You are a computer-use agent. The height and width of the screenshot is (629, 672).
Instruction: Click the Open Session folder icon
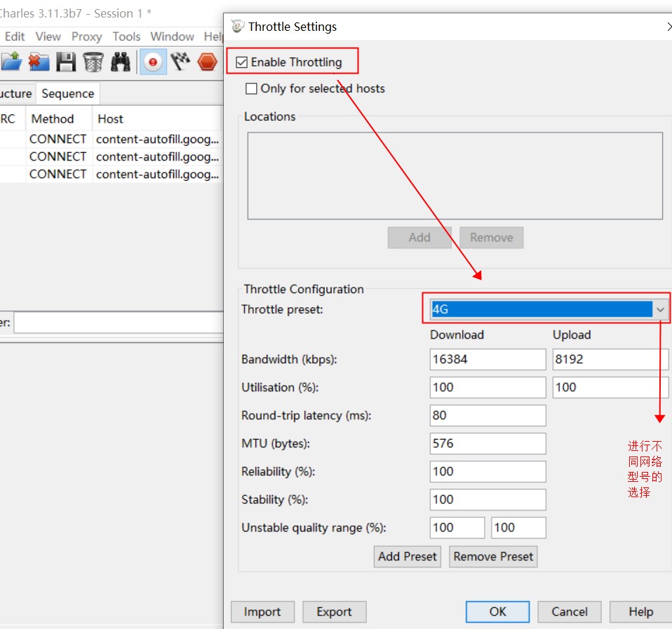tap(11, 62)
